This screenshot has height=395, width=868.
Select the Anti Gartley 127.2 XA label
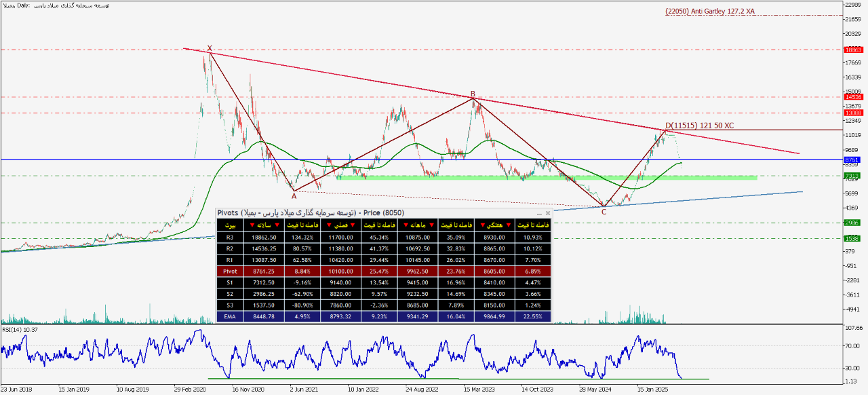point(710,12)
